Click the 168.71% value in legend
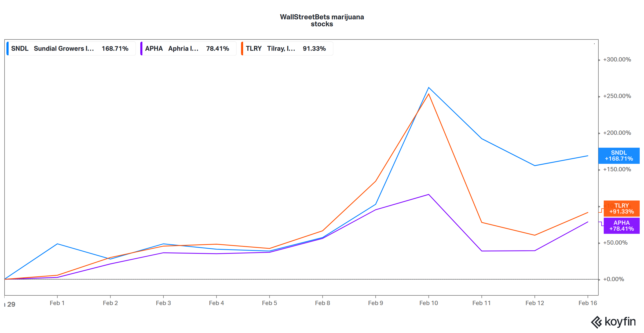 (115, 49)
